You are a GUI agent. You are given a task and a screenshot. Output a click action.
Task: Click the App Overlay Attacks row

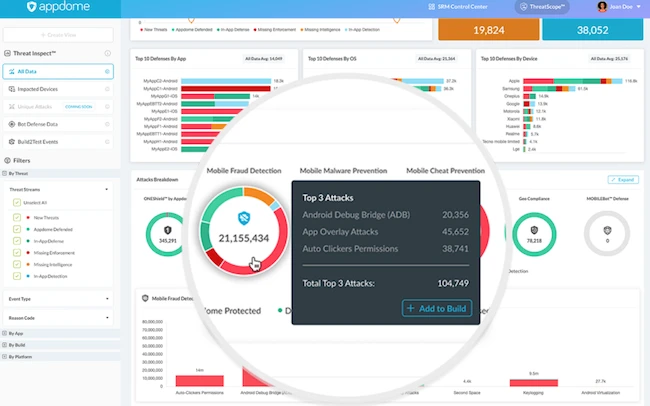[x=386, y=231]
